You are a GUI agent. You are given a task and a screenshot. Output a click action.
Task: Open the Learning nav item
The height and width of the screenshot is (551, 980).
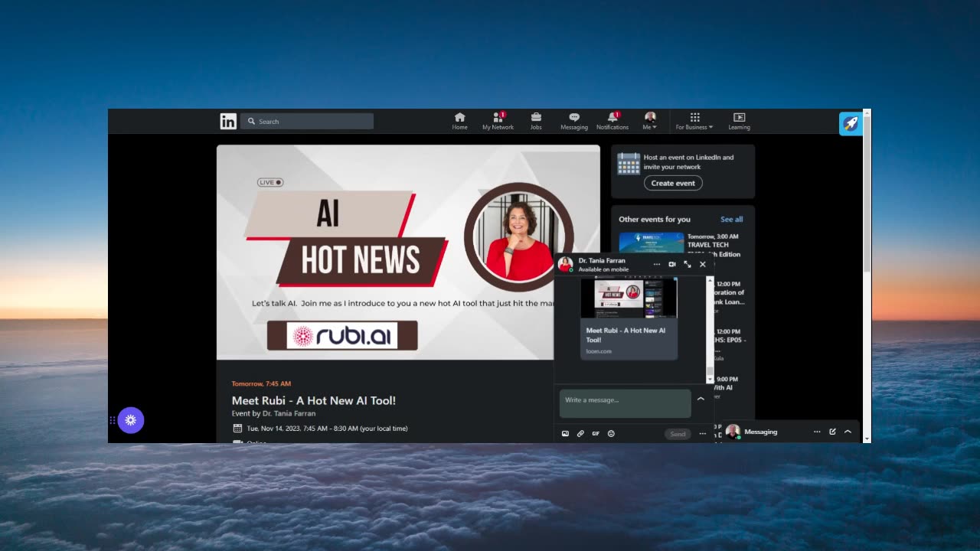(739, 121)
